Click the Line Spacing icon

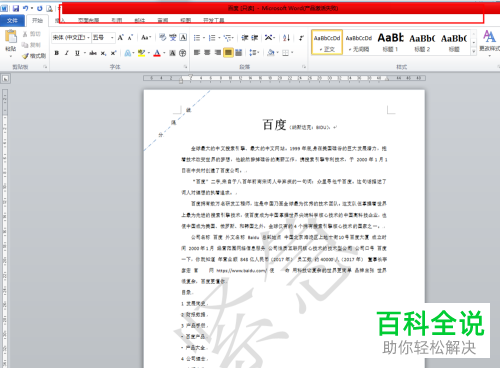point(253,52)
